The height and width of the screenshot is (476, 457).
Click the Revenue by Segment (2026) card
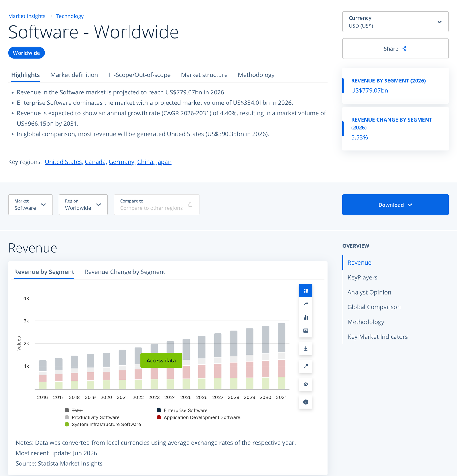click(x=395, y=86)
